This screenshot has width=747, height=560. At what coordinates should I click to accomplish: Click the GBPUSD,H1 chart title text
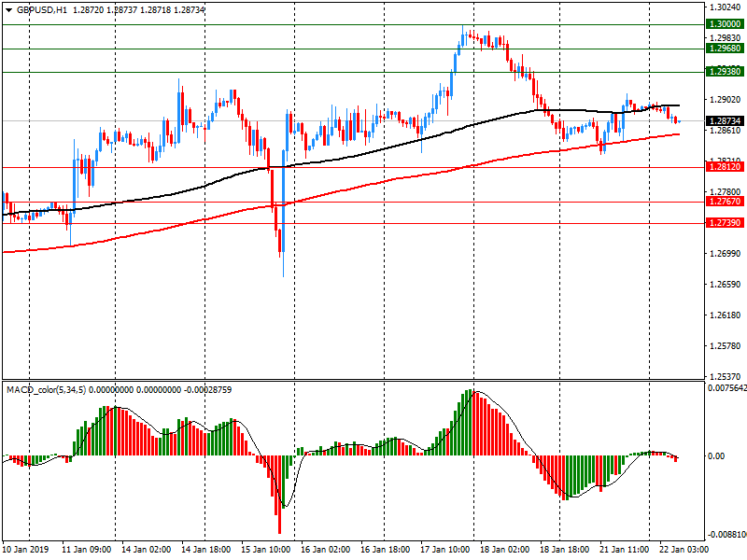click(42, 9)
